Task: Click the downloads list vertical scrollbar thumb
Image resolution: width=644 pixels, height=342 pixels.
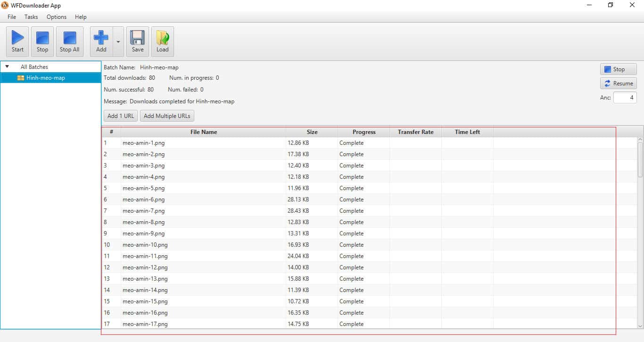Action: (x=640, y=159)
